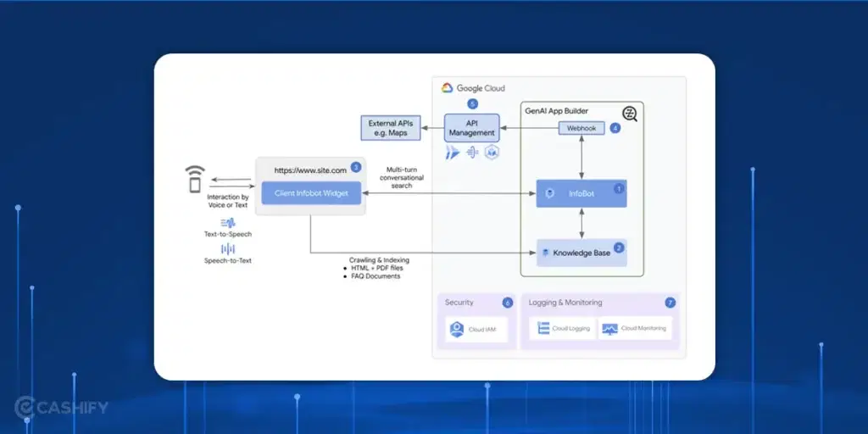The image size is (868, 434).
Task: Click the 'Logging & Monitoring' section heading
Action: [x=565, y=303]
